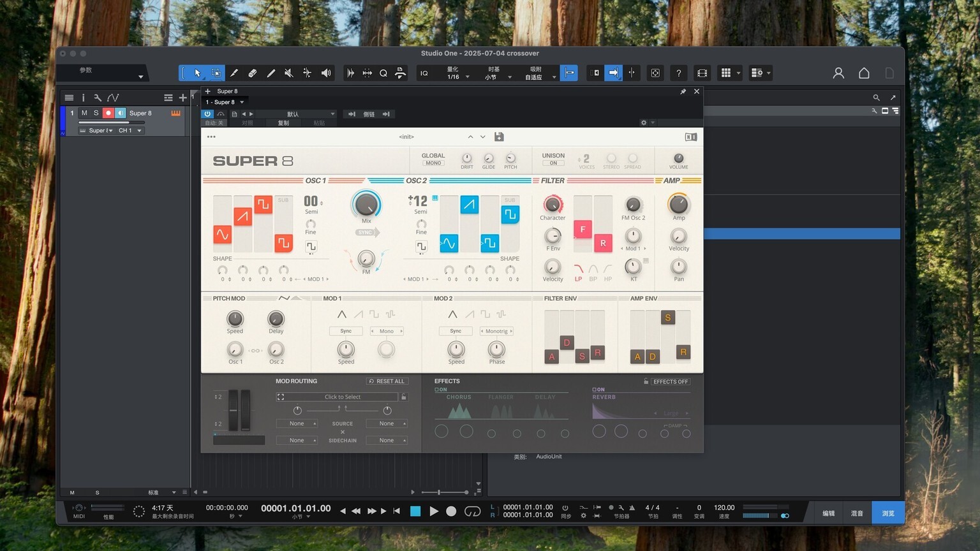980x551 pixels.
Task: Open the CH 1 channel dropdown
Action: point(130,131)
